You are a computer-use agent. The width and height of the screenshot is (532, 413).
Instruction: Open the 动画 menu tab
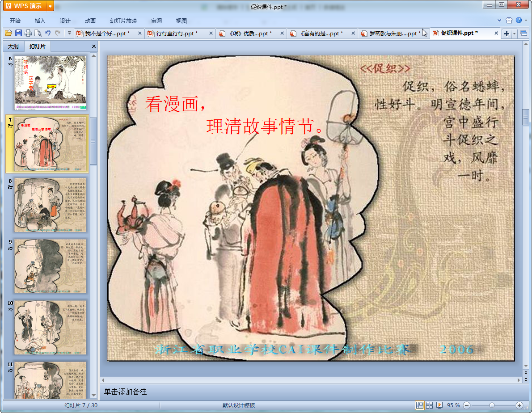90,21
